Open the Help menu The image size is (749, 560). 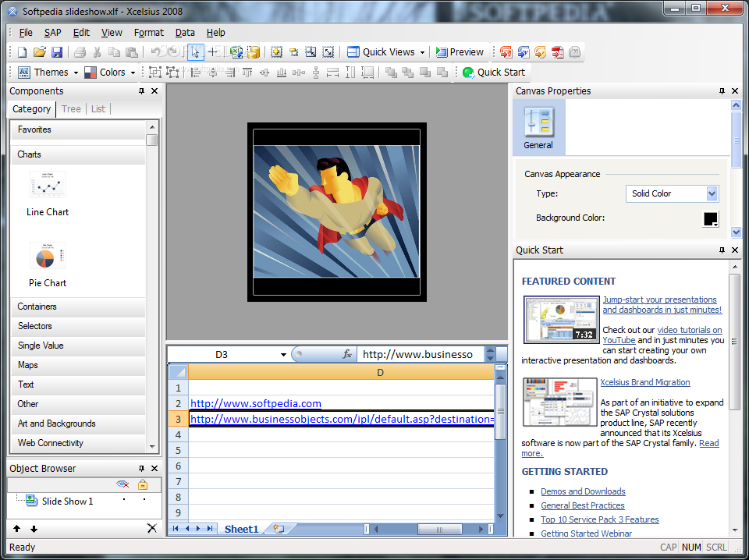[216, 33]
